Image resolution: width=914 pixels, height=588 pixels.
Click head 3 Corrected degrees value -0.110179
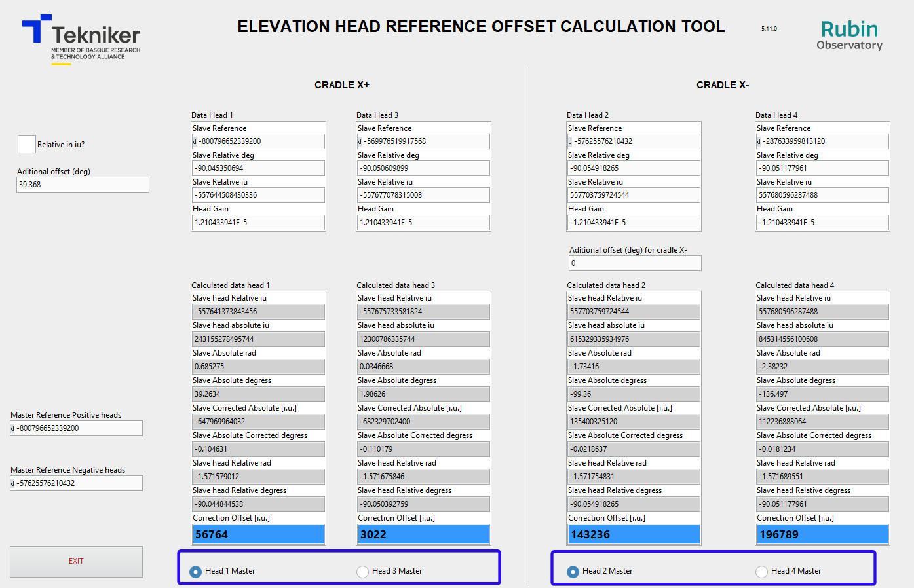(423, 449)
